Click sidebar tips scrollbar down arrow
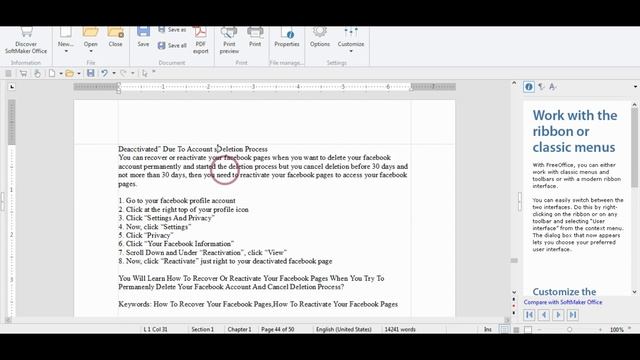Viewport: 640px width, 360px height. click(x=635, y=292)
